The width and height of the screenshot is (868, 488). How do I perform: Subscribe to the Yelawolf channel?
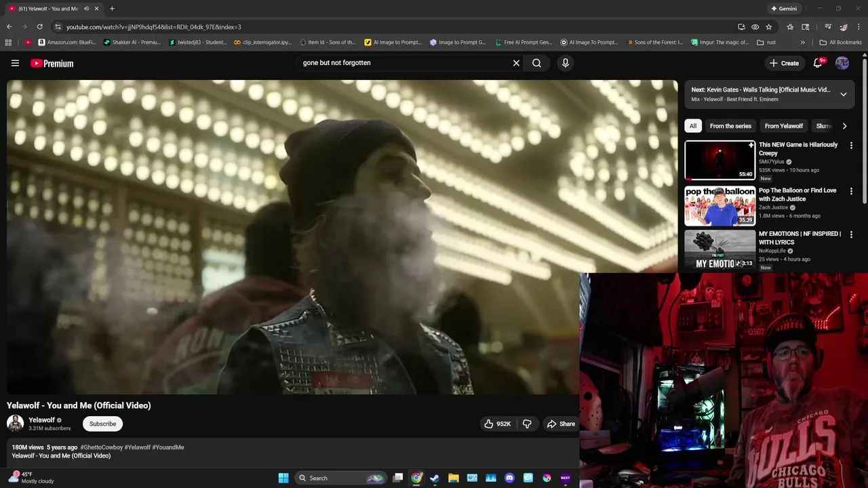pos(102,424)
